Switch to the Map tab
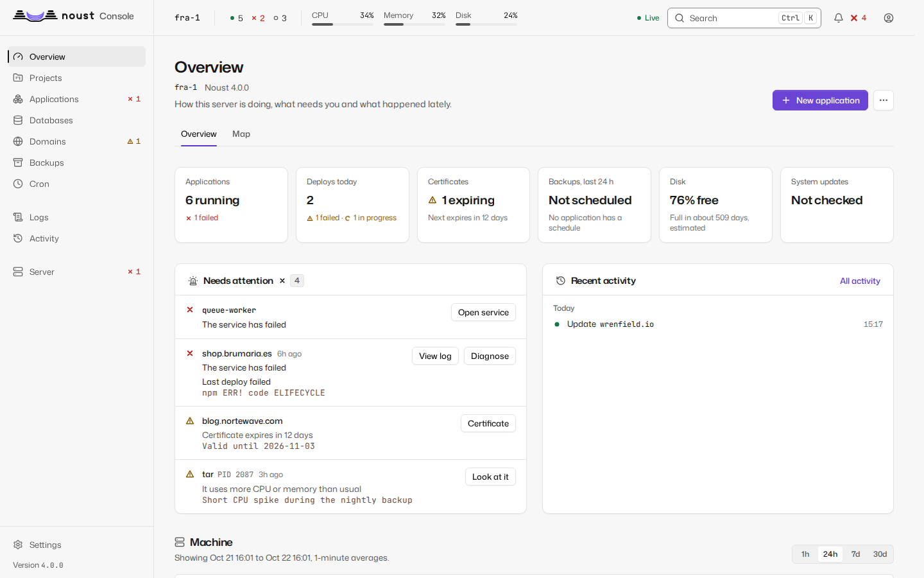 pos(241,134)
